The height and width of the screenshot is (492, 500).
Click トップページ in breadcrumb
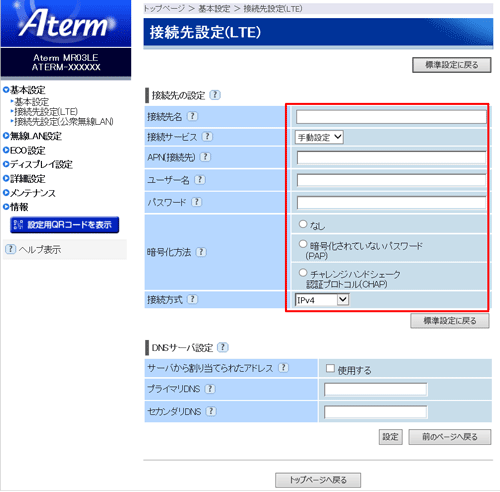[x=164, y=9]
